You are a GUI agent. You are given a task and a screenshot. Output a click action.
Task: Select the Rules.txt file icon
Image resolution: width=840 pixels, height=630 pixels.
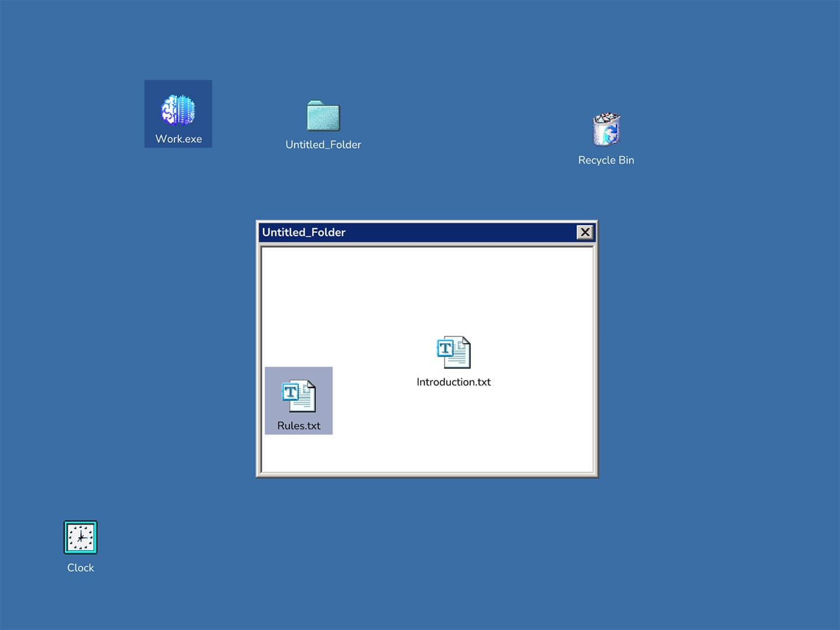pyautogui.click(x=299, y=396)
